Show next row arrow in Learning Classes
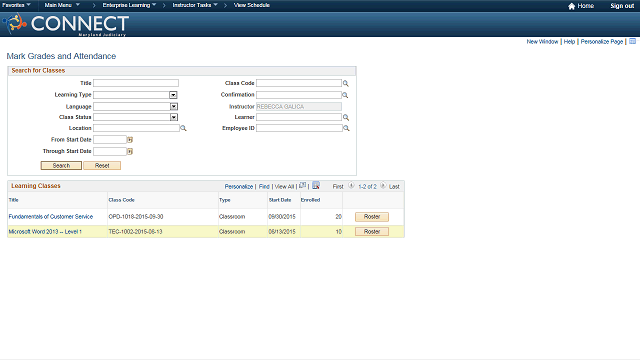This screenshot has width=640, height=360. click(383, 186)
